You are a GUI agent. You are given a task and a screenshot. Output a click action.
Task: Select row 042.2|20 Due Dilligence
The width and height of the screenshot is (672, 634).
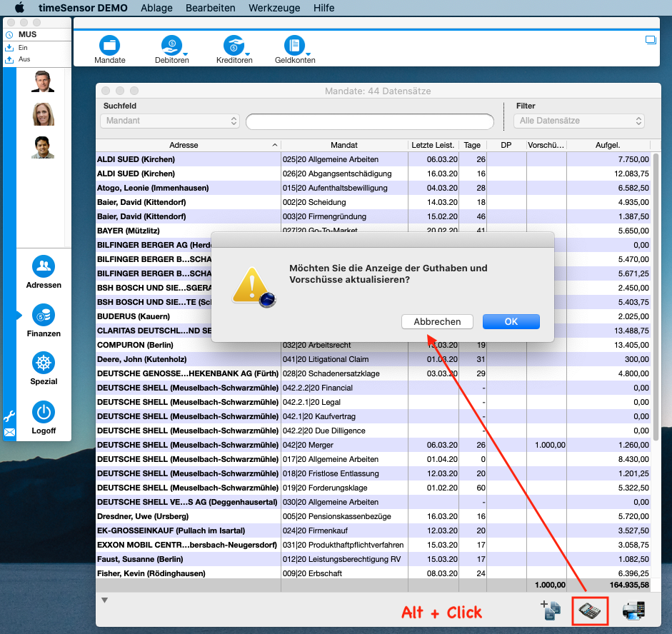click(x=373, y=431)
